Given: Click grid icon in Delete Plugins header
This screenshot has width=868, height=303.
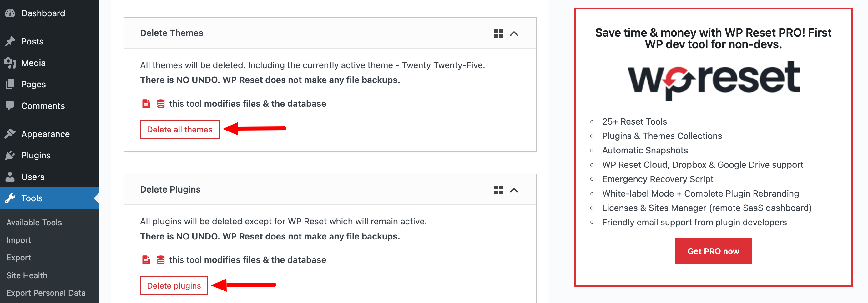Looking at the screenshot, I should pyautogui.click(x=498, y=190).
